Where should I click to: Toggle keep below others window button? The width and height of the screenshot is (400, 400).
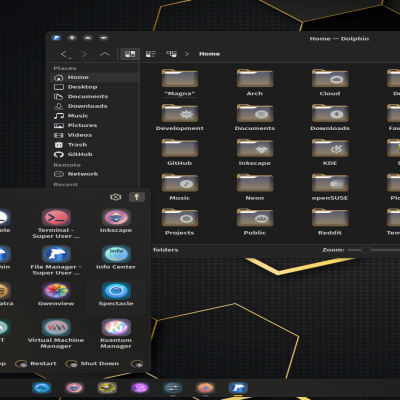pyautogui.click(x=104, y=38)
